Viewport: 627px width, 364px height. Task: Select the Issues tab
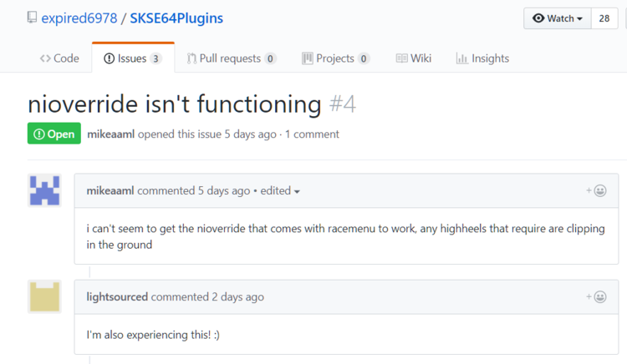pyautogui.click(x=133, y=58)
